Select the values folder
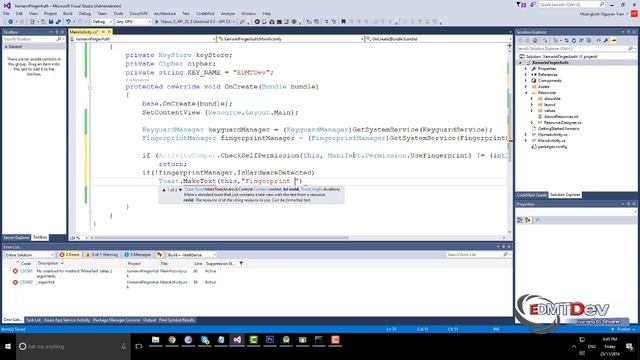This screenshot has height=360, width=640. coord(549,111)
